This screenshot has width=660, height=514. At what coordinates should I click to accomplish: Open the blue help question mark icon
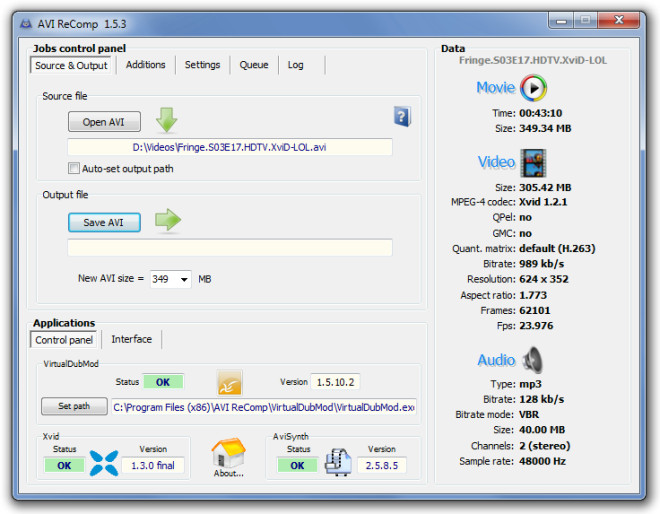click(x=402, y=116)
